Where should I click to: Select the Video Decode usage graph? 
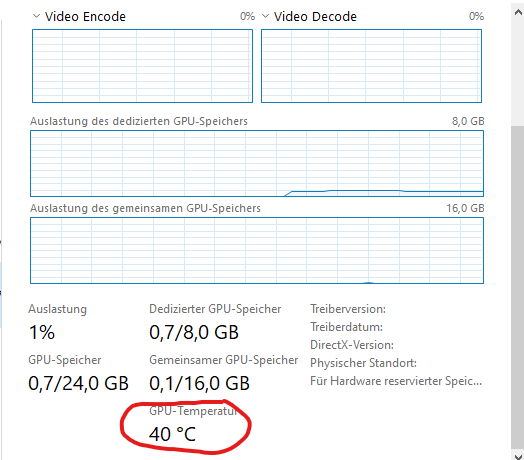(x=371, y=66)
